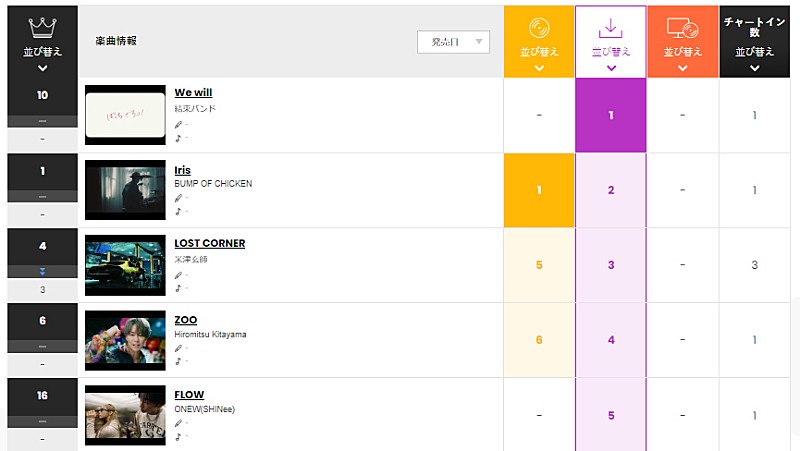Open the We will song link

[x=193, y=93]
